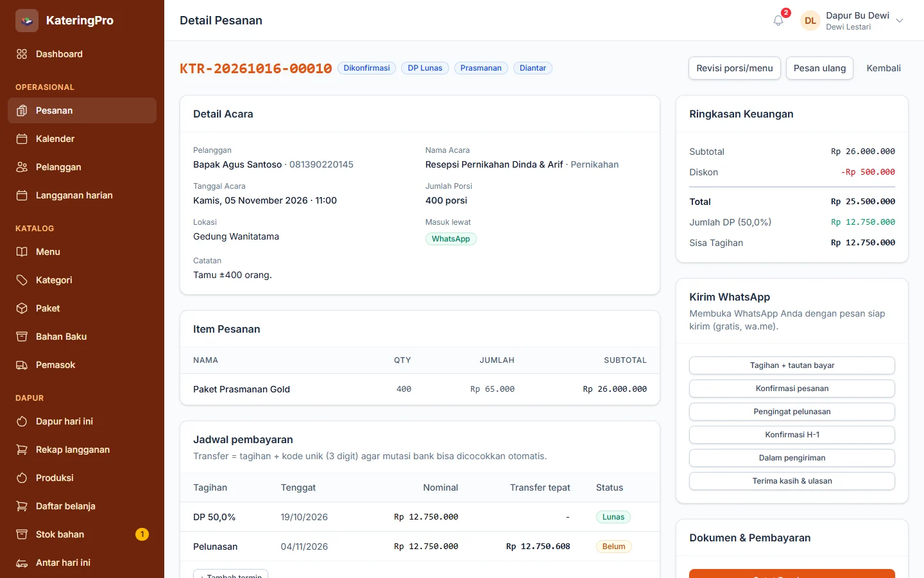924x578 pixels.
Task: Click the Pesan ulang button
Action: (x=819, y=68)
